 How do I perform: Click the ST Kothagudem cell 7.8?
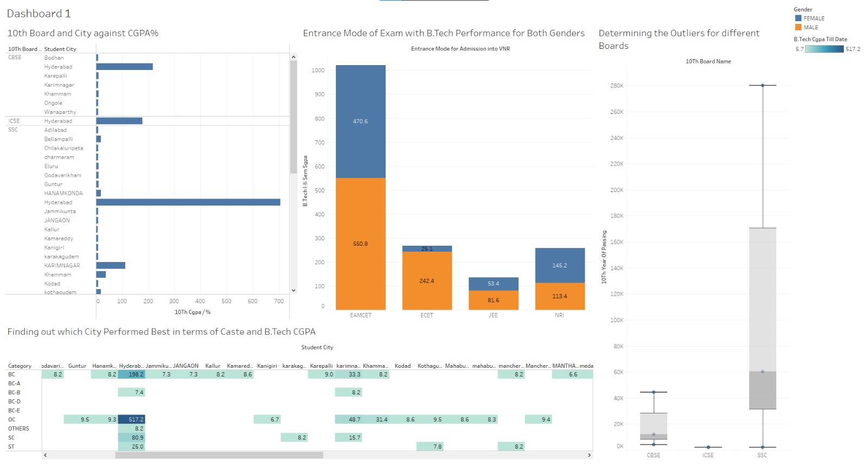pyautogui.click(x=430, y=446)
